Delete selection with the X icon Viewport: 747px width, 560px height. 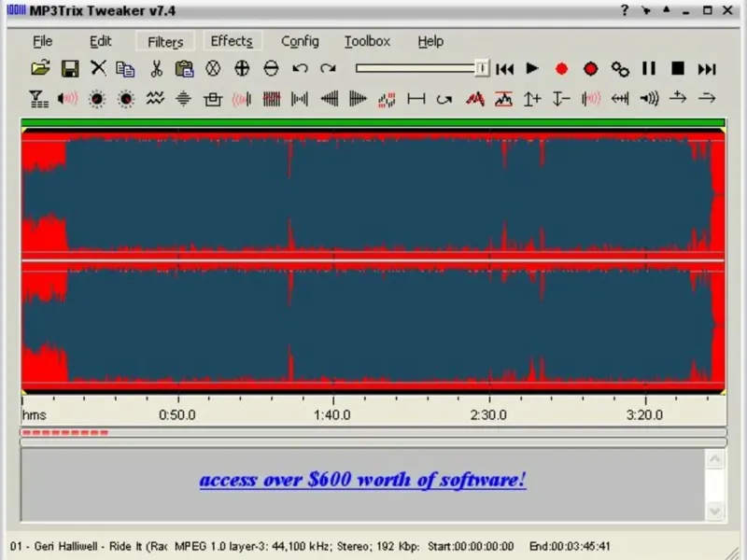click(98, 68)
